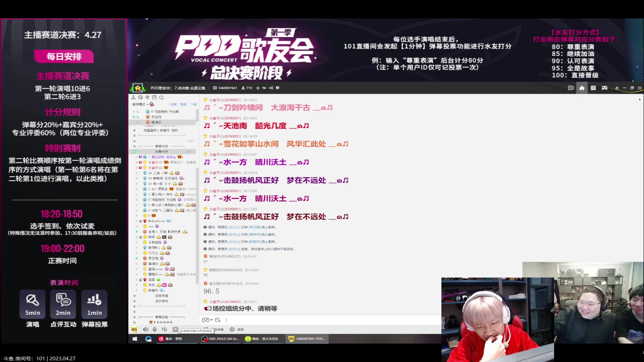Mute the speaker in the bottom toolbar
The image size is (644, 362).
tap(146, 329)
